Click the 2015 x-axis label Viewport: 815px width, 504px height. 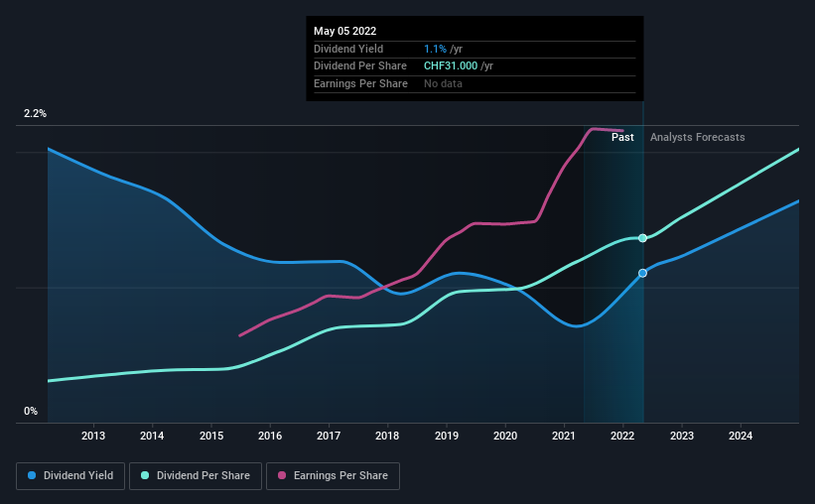click(x=211, y=436)
